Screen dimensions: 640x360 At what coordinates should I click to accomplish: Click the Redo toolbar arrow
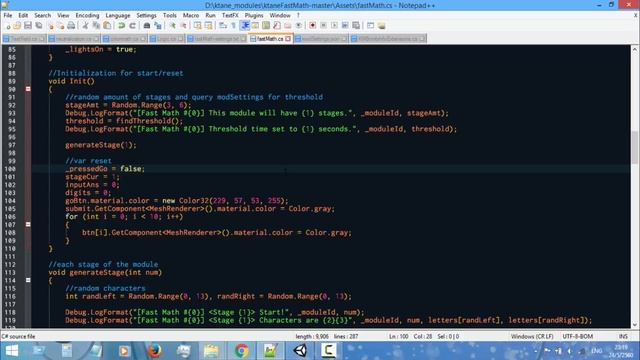pos(132,26)
